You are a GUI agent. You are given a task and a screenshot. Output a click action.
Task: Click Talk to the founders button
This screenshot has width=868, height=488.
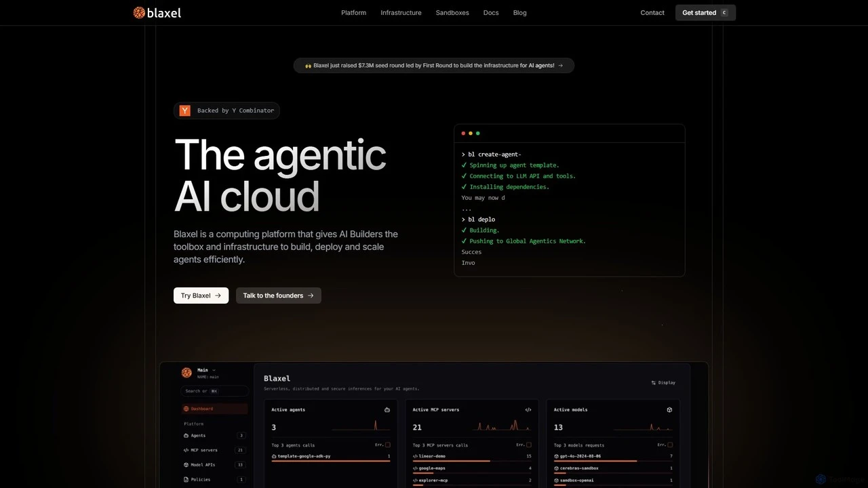point(279,296)
